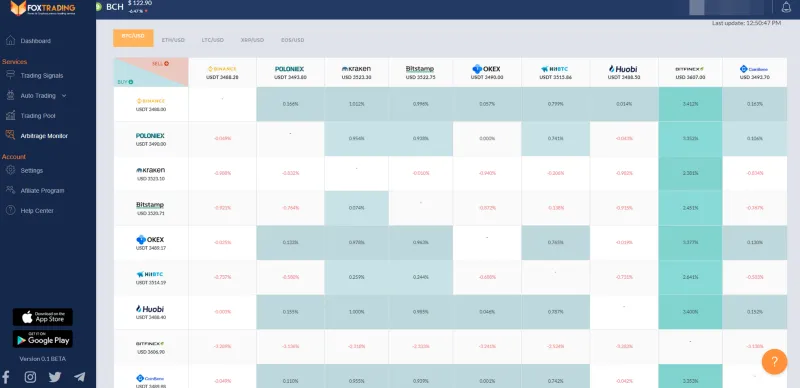Image resolution: width=800 pixels, height=388 pixels.
Task: Click the Binance logo in buy row header
Action: (151, 101)
